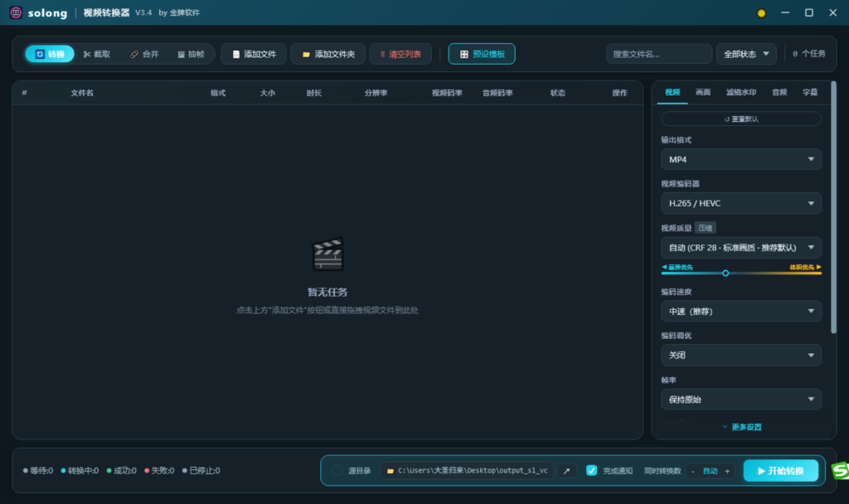Click the settings panel vertical scrollbar
The height and width of the screenshot is (504, 849).
pyautogui.click(x=833, y=207)
